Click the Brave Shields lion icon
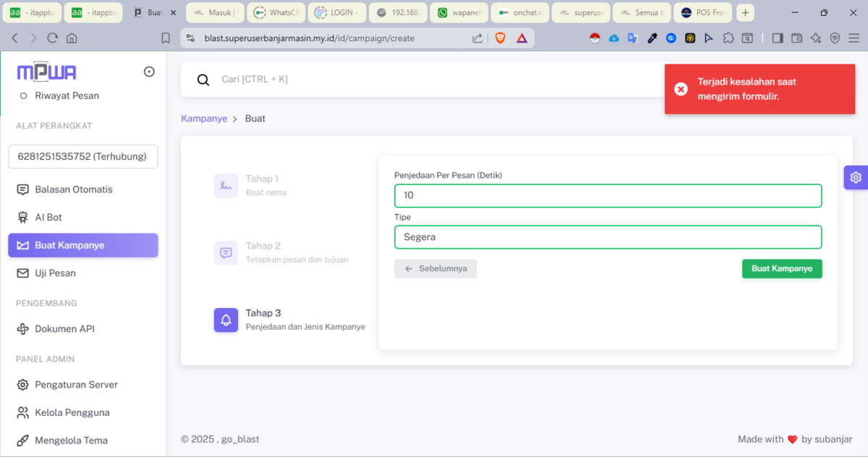868x457 pixels. (x=501, y=38)
